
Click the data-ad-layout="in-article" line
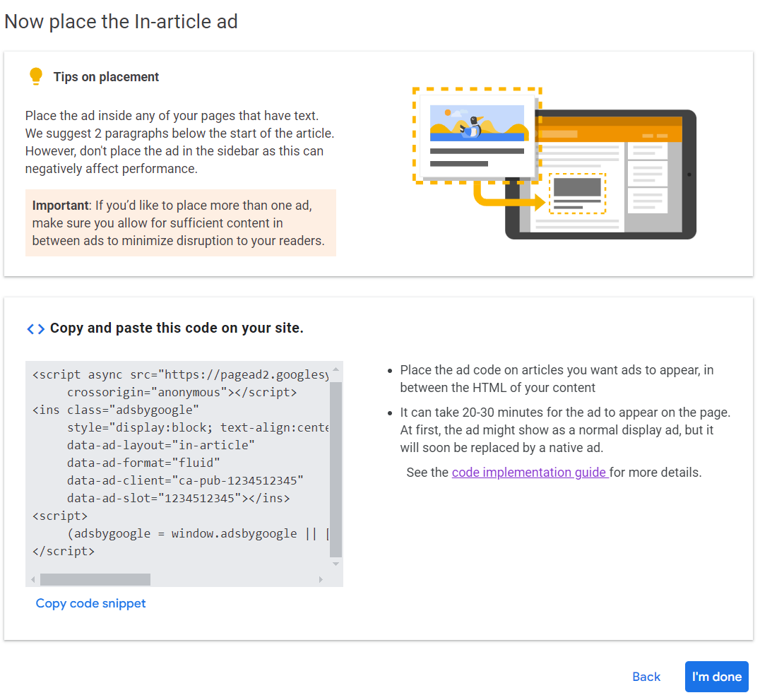point(161,445)
